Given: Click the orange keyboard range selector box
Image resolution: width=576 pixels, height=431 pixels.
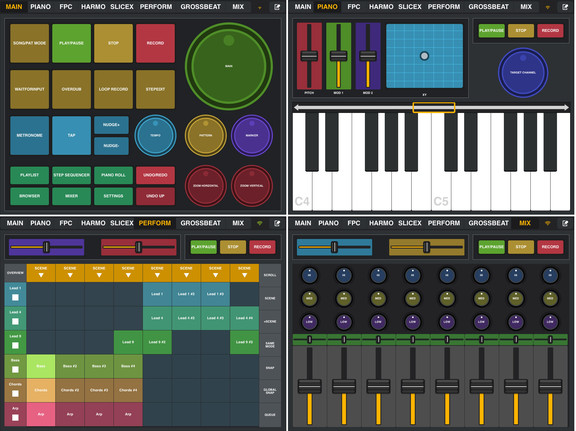Looking at the screenshot, I should coord(434,107).
